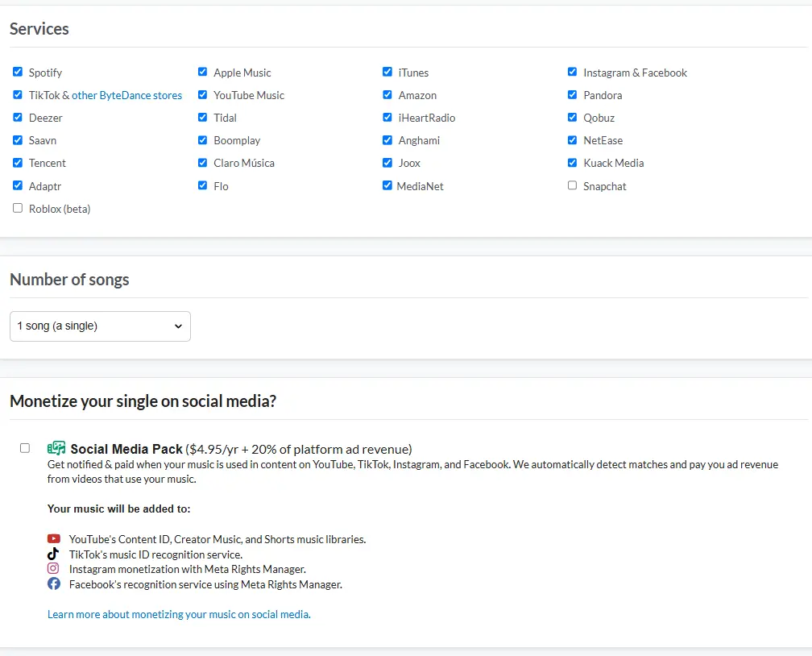Screen dimensions: 812x656
Task: Uncheck the Tidal checkbox
Action: [x=202, y=117]
